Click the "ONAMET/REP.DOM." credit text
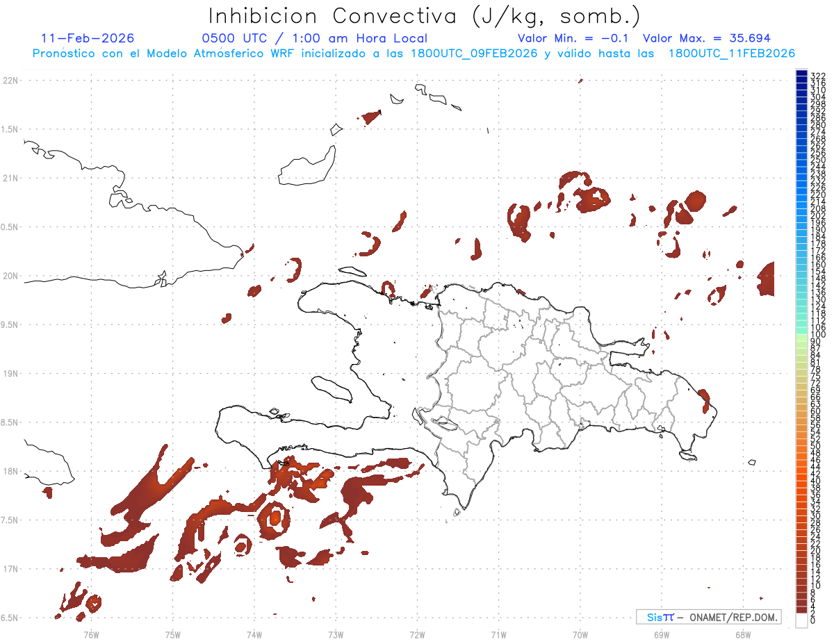834x644 pixels. click(x=732, y=617)
